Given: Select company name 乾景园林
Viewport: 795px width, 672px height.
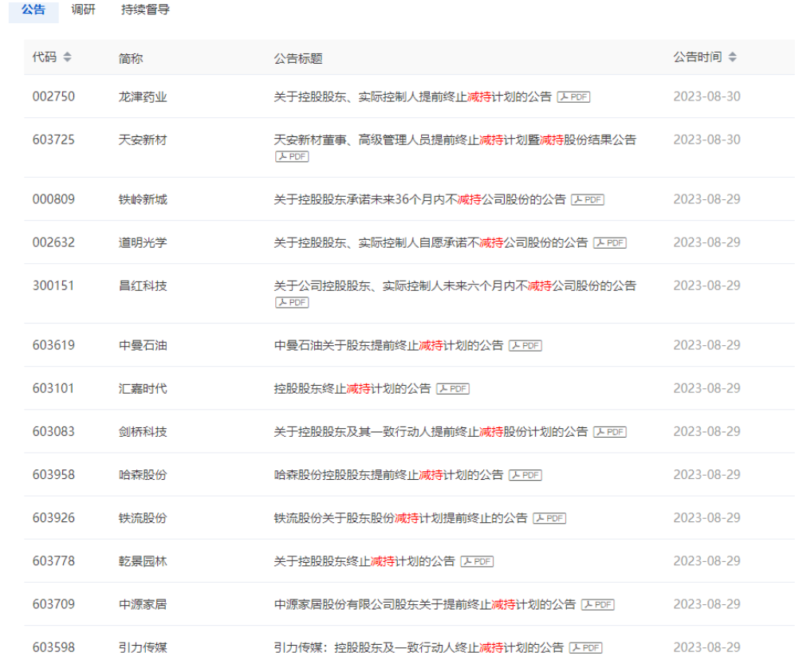Looking at the screenshot, I should 143,561.
